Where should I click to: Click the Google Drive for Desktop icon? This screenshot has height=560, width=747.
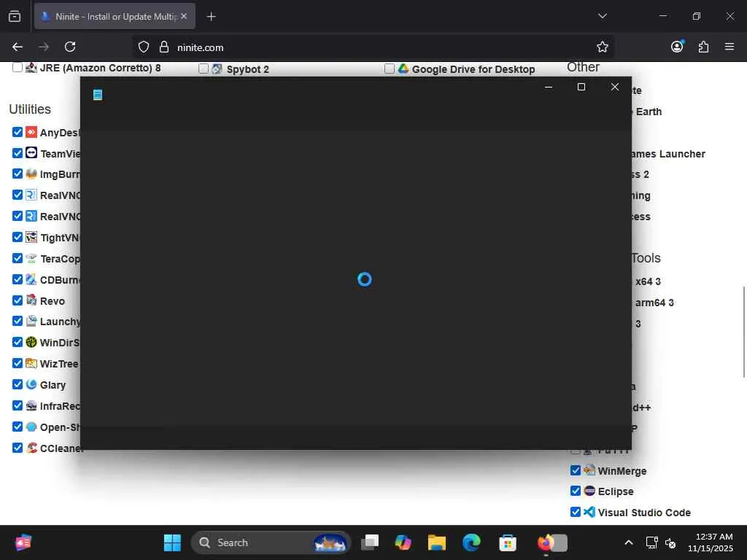(403, 69)
